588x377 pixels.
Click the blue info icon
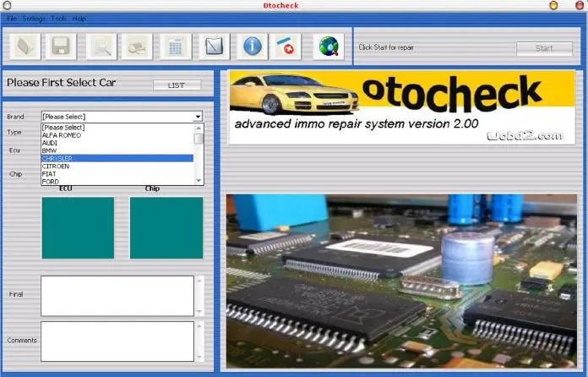tap(253, 46)
